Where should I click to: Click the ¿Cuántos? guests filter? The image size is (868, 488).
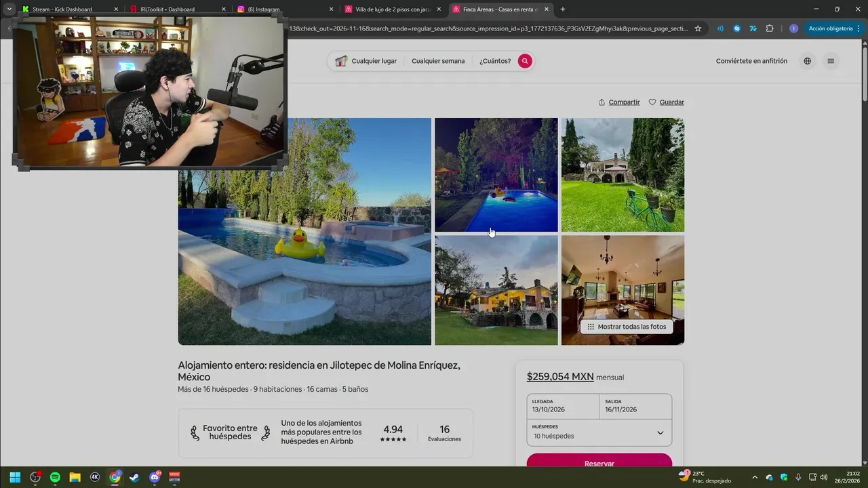pos(495,61)
